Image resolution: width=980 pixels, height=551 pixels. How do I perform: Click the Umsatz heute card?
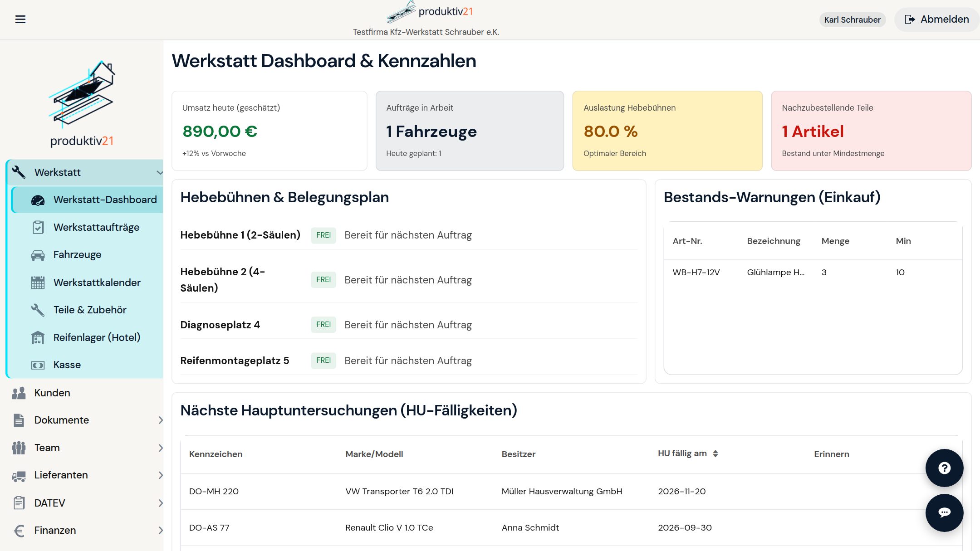click(x=269, y=131)
